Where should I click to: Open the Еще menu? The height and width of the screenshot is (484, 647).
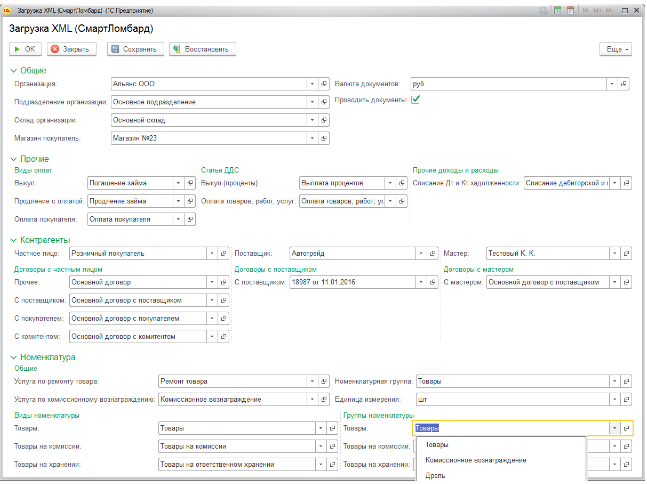pos(615,49)
